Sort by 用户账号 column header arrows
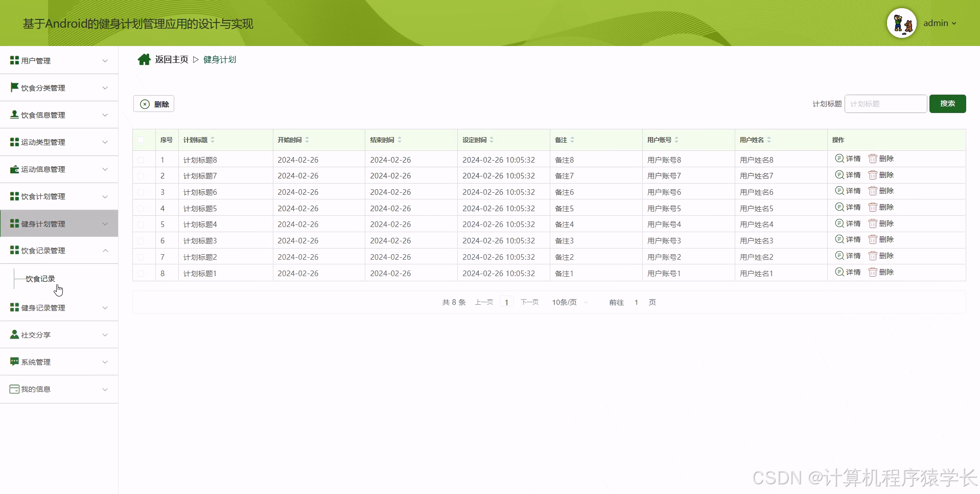The width and height of the screenshot is (980, 494). (676, 140)
